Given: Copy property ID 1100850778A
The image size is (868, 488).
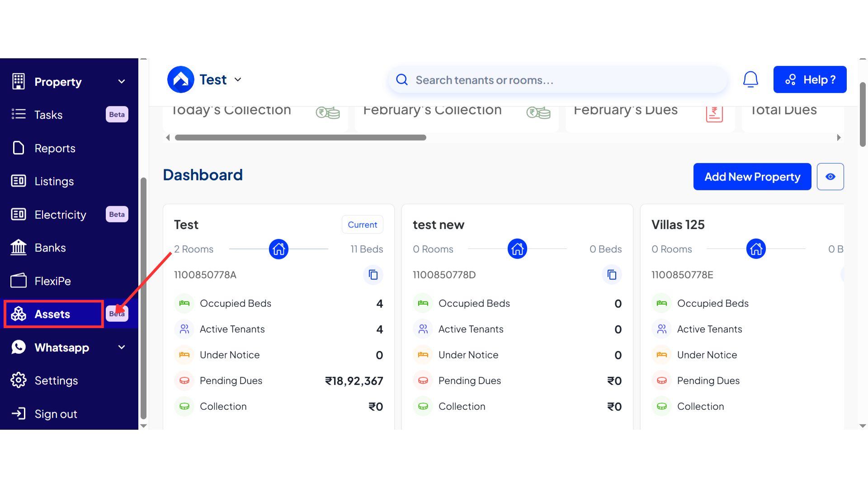Looking at the screenshot, I should click(373, 275).
